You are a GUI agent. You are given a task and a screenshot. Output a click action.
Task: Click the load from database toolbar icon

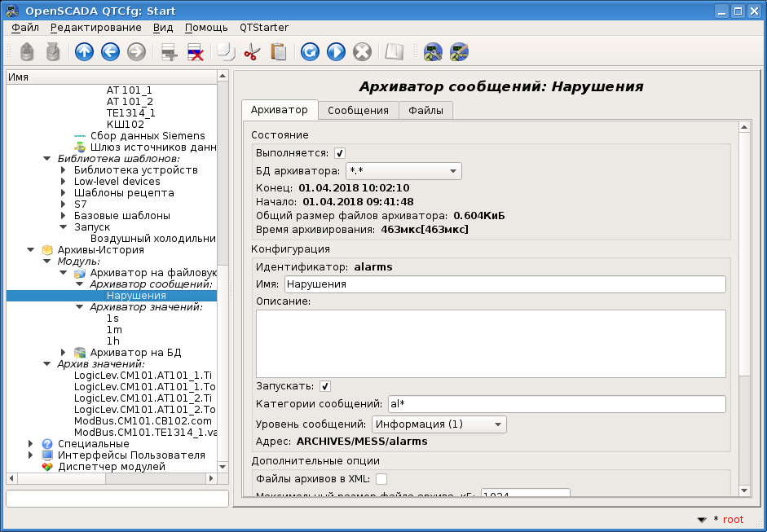click(x=28, y=51)
